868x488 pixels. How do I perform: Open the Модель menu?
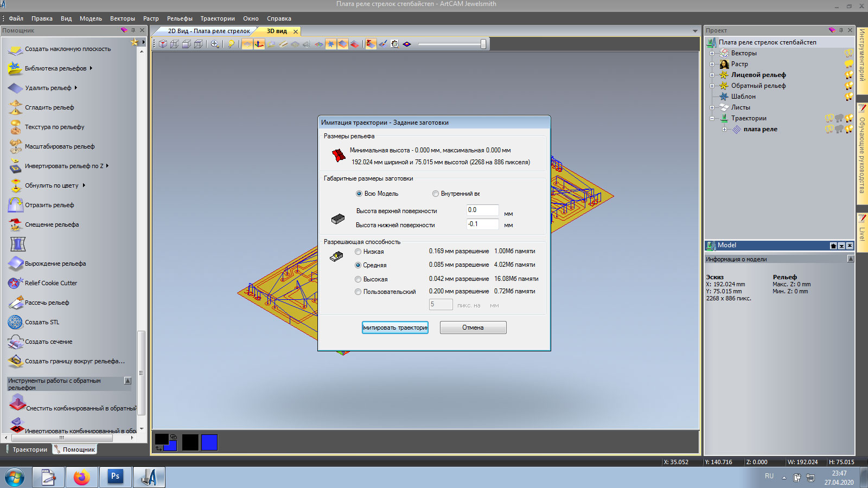[91, 18]
